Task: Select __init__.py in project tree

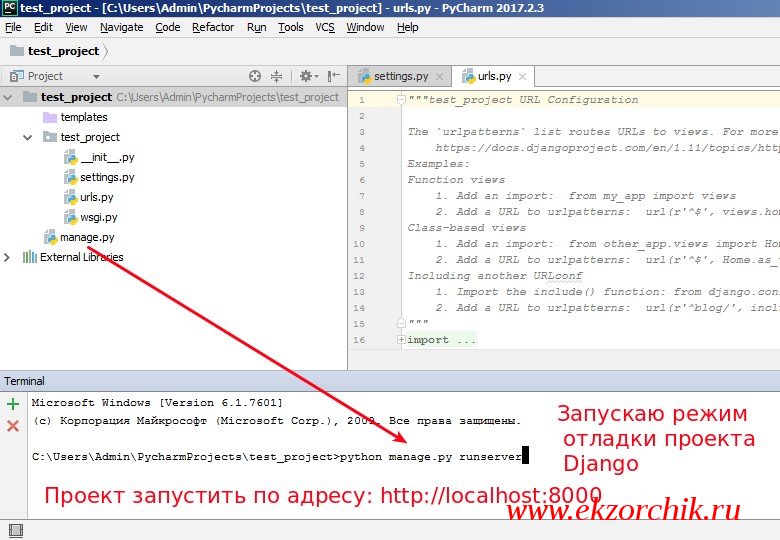Action: (x=107, y=158)
